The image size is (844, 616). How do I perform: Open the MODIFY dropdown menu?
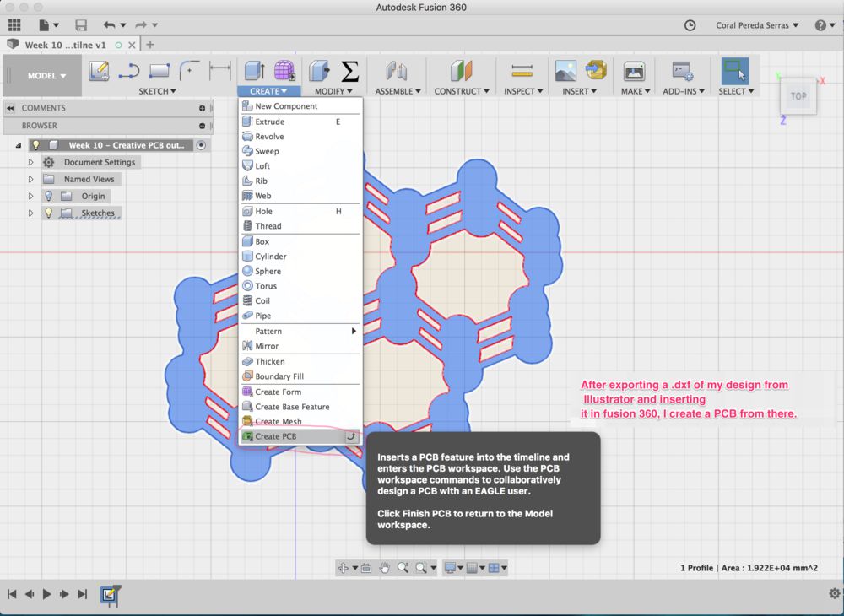pyautogui.click(x=333, y=91)
